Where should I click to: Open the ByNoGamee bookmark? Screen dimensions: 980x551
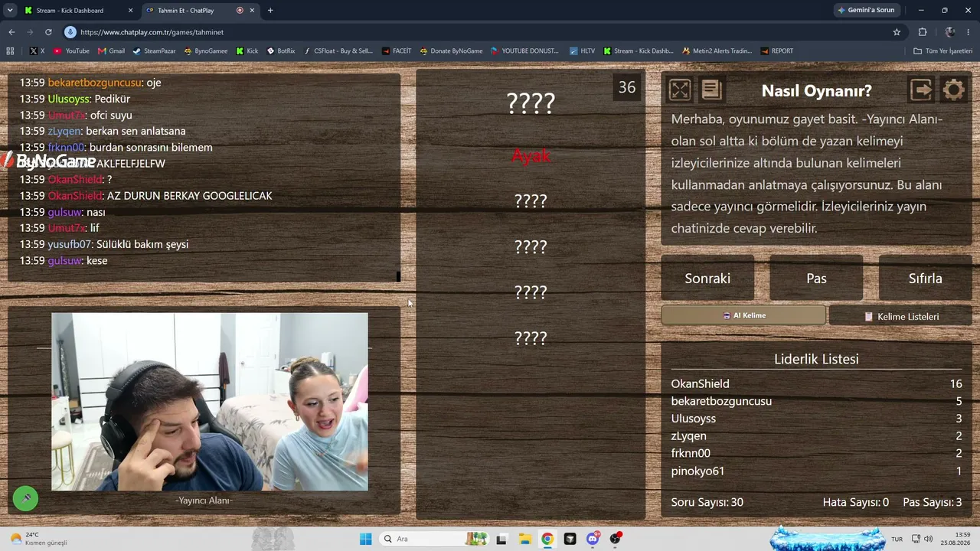coord(206,51)
